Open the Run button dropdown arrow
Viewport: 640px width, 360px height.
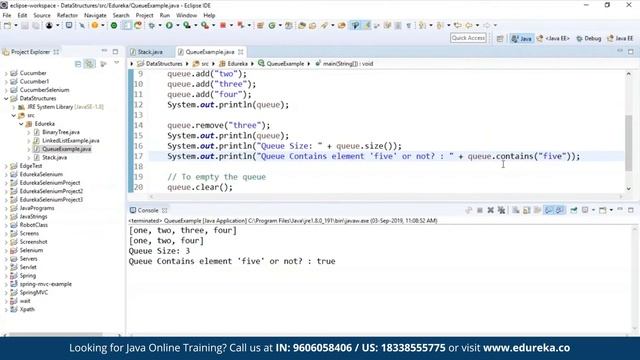tap(178, 25)
